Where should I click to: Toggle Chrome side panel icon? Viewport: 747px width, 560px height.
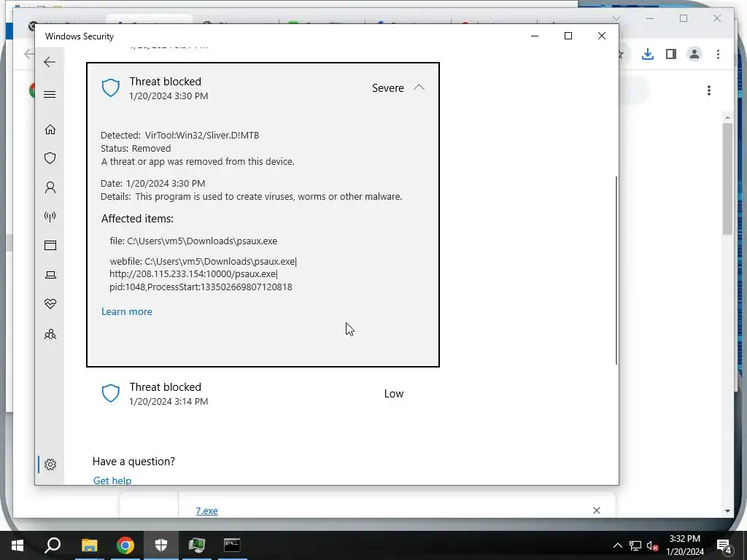coord(671,54)
